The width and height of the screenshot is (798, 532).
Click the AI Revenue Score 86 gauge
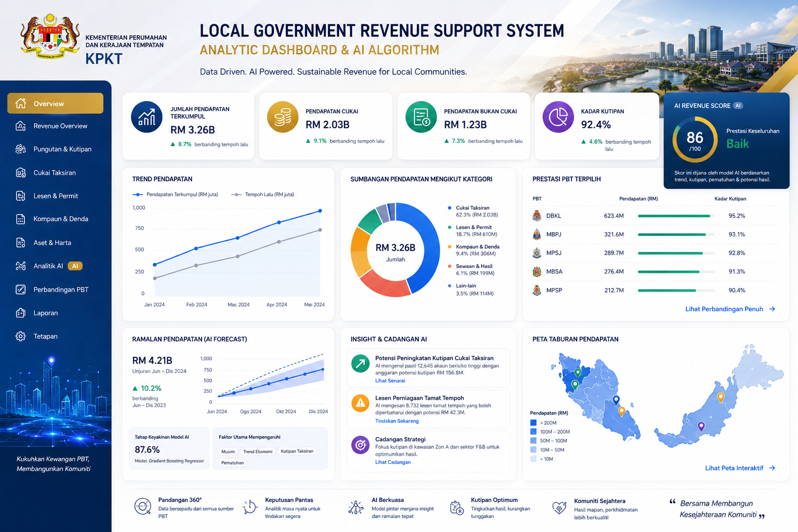point(695,140)
